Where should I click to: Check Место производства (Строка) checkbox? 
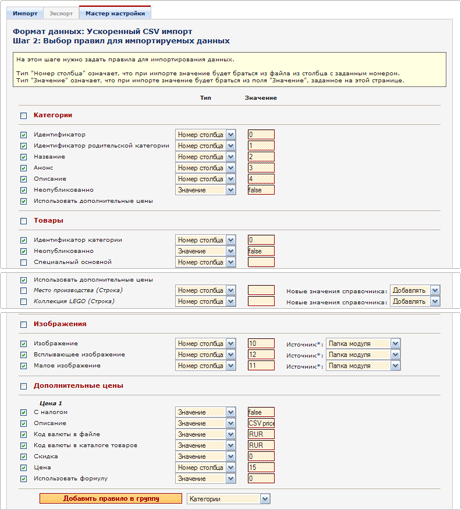tap(23, 291)
